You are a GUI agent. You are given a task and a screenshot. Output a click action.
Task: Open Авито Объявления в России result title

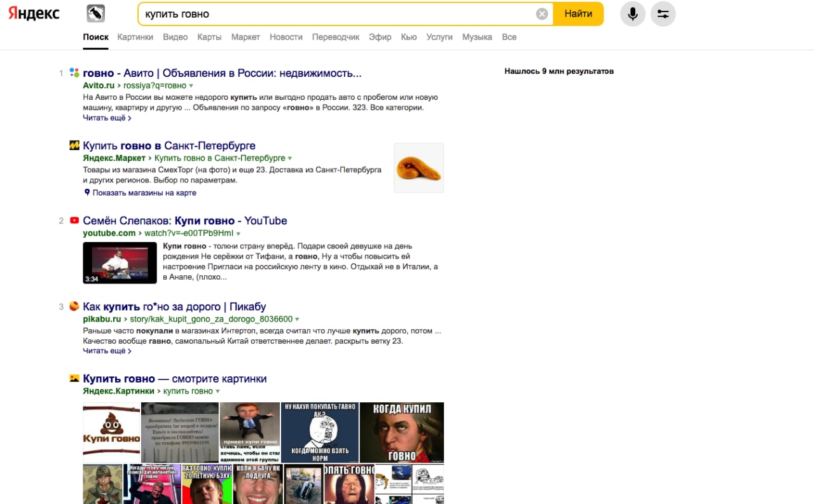pyautogui.click(x=222, y=73)
